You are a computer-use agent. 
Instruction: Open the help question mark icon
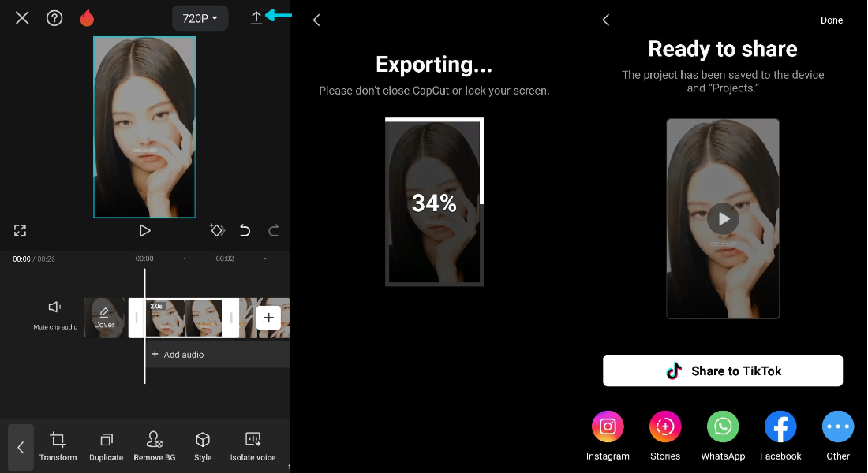pos(54,18)
